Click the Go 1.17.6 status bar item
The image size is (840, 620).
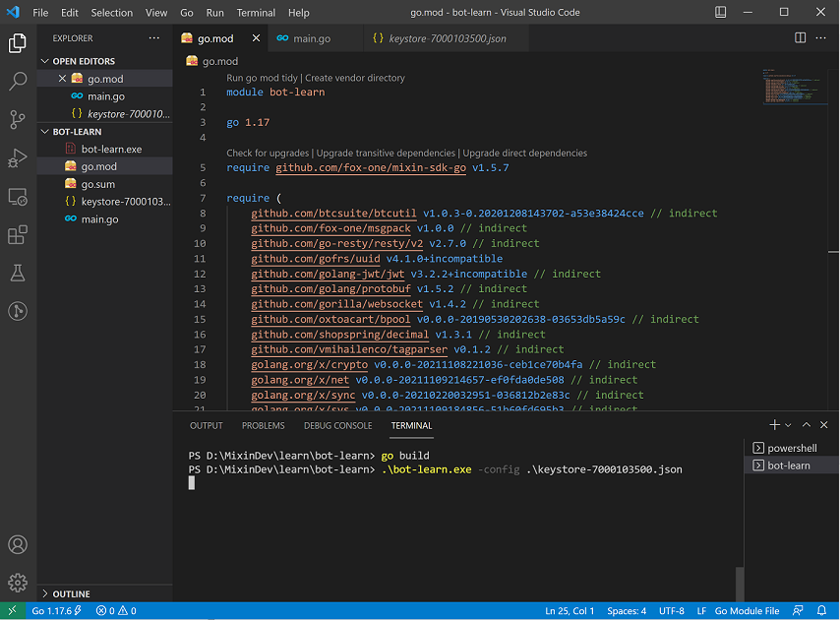click(x=55, y=611)
